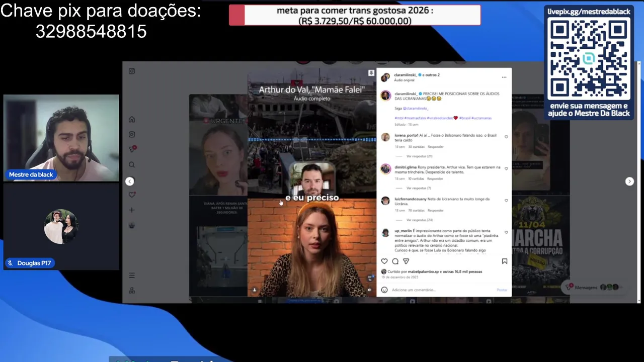Reply to lorena_porto1 via Responder
The height and width of the screenshot is (362, 644).
(x=436, y=147)
